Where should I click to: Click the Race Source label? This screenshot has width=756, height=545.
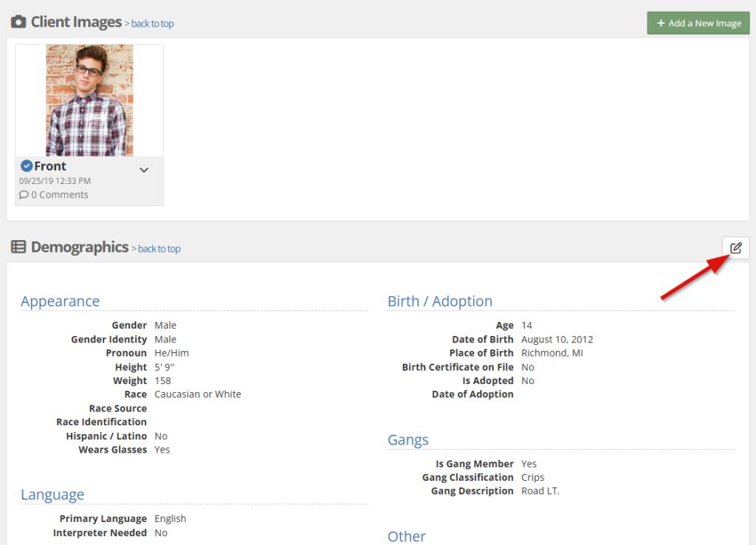tap(118, 408)
